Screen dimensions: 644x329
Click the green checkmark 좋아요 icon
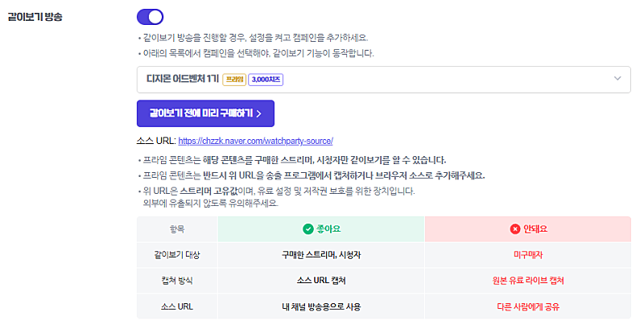(x=308, y=229)
